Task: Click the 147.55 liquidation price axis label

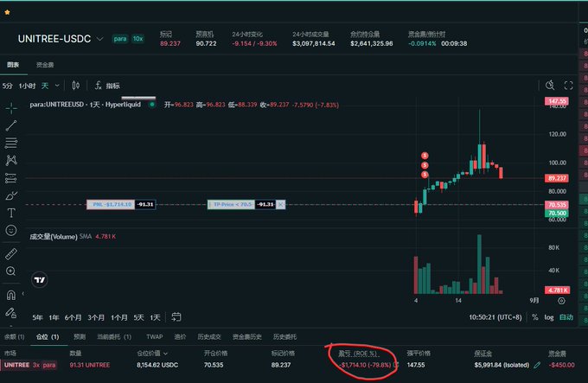Action: click(x=557, y=101)
